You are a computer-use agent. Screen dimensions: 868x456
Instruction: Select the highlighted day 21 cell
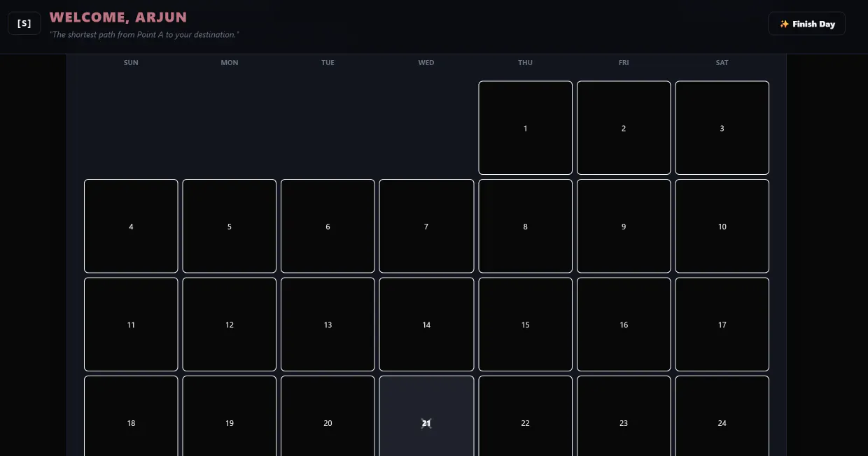(x=426, y=416)
